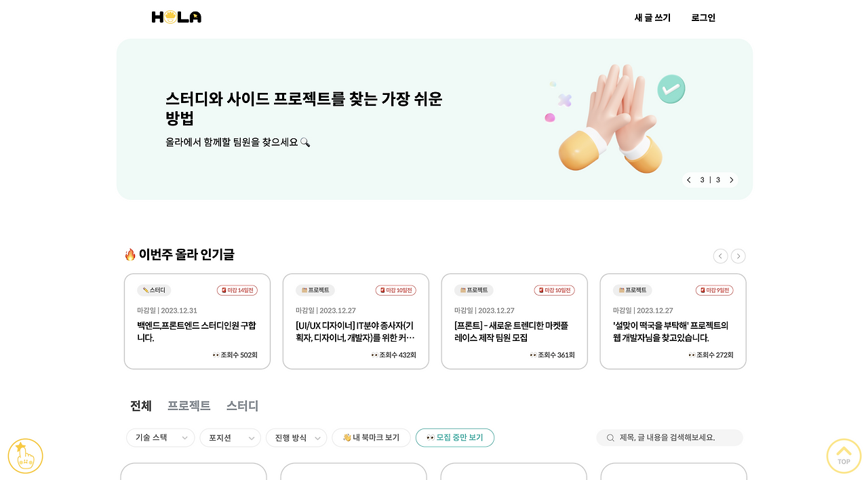Select the 스터디 tab
Image resolution: width=868 pixels, height=480 pixels.
(242, 405)
